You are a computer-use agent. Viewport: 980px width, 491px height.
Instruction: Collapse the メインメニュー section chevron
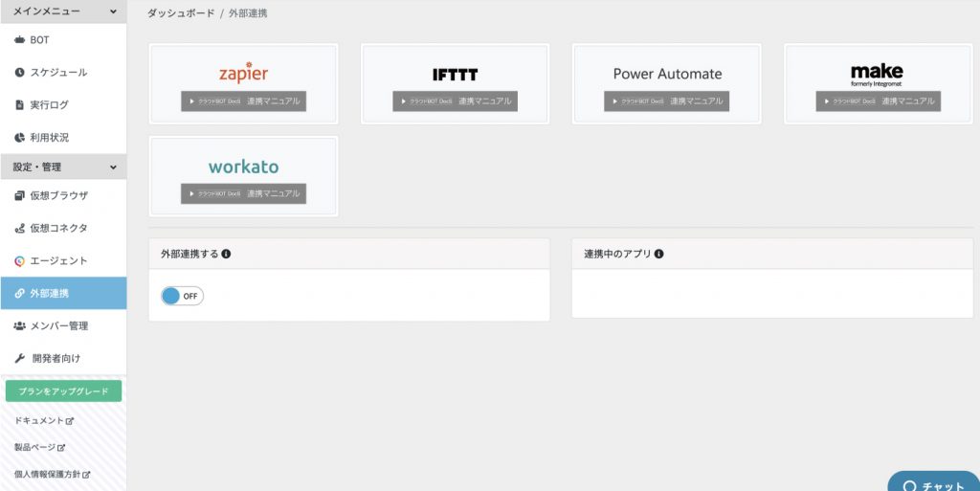(113, 11)
